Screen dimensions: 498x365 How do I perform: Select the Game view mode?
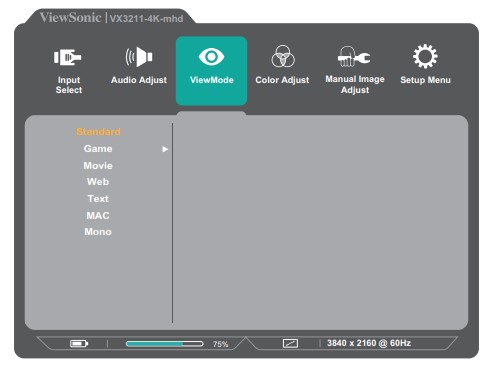click(98, 149)
